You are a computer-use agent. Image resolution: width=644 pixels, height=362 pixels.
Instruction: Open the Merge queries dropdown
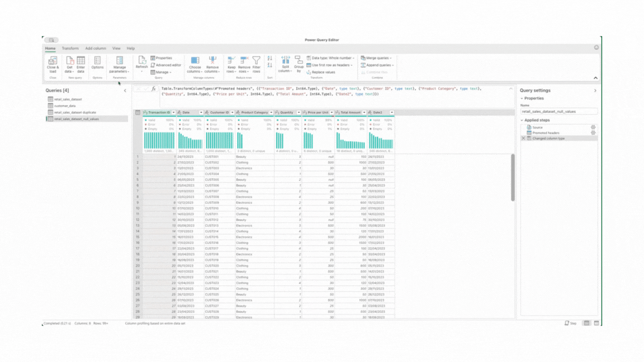[x=376, y=58]
